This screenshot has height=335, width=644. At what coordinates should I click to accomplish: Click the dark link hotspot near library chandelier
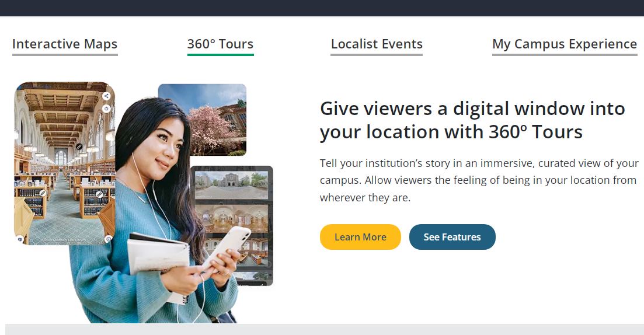(x=79, y=146)
